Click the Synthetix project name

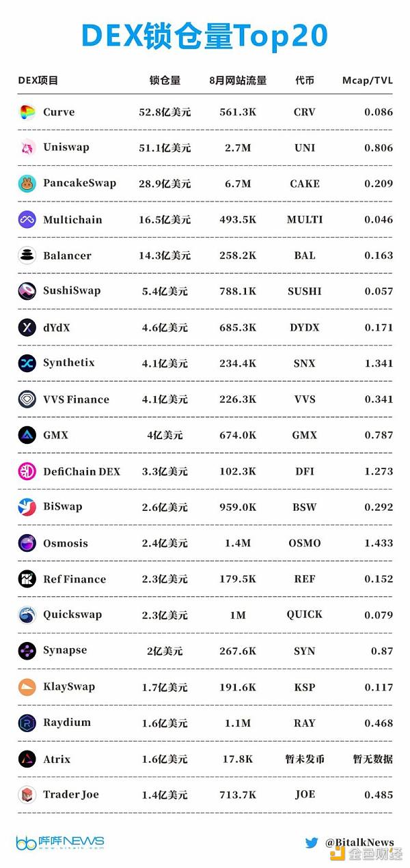point(69,363)
